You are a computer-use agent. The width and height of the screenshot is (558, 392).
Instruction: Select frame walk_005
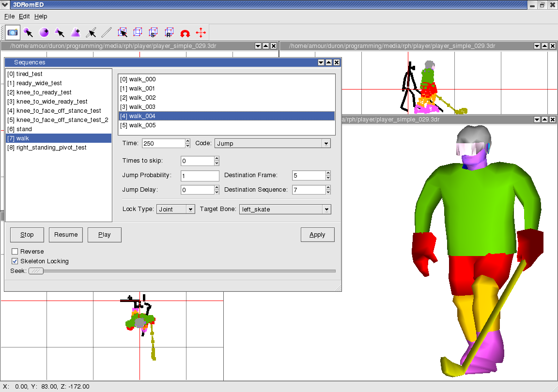(227, 125)
